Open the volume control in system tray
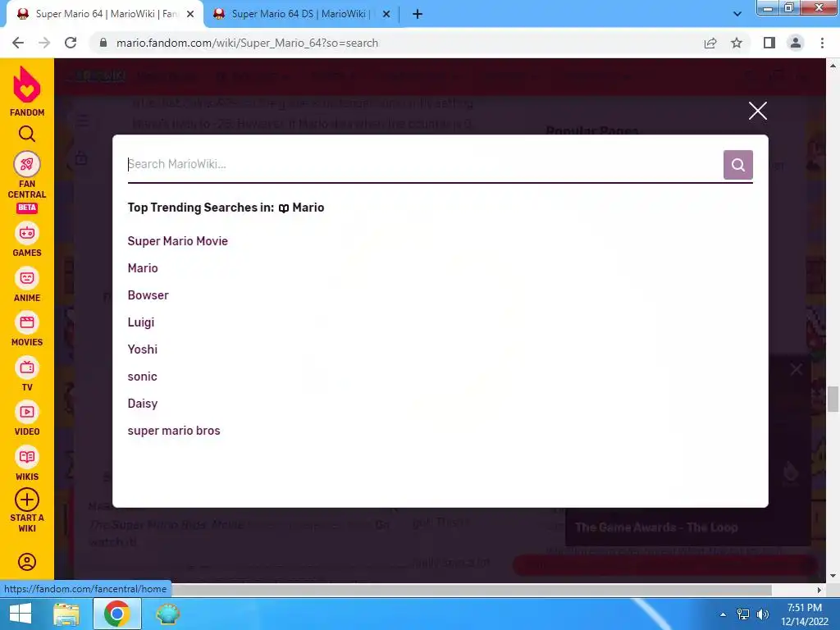 [x=762, y=614]
